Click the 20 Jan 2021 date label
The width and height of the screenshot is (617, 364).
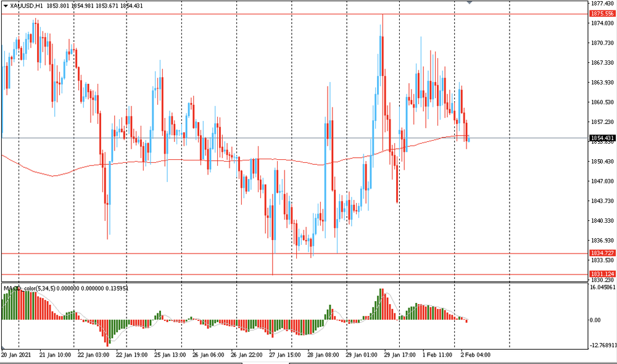point(16,355)
